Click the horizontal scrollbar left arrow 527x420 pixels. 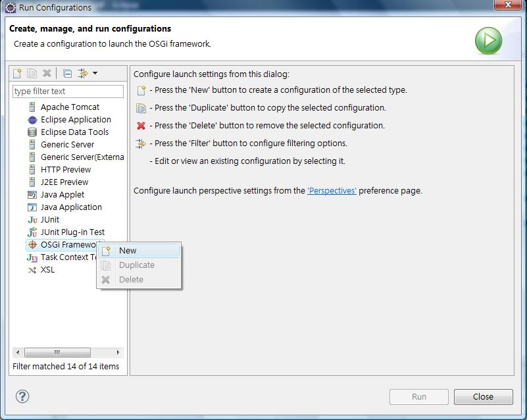[x=18, y=352]
